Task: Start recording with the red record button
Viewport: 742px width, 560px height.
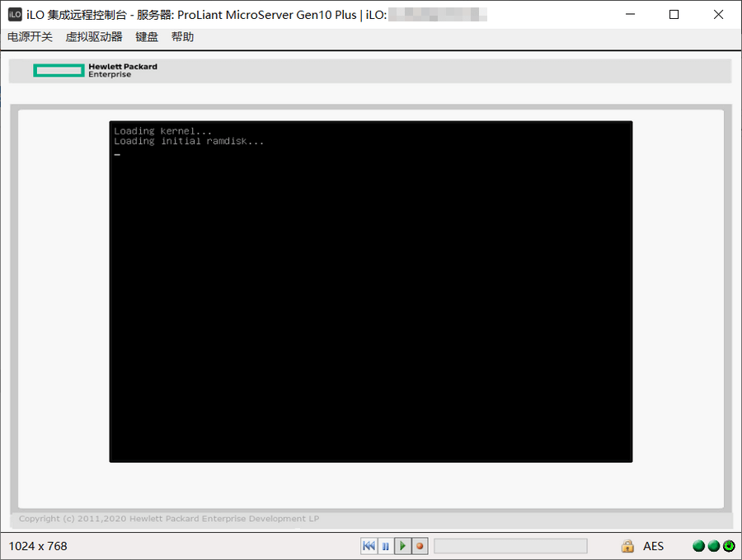Action: 420,546
